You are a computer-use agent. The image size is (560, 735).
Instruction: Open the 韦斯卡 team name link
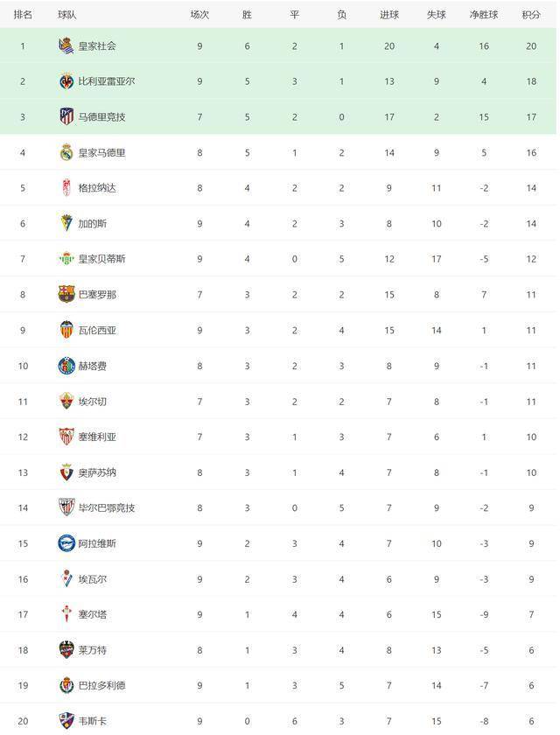pos(93,721)
